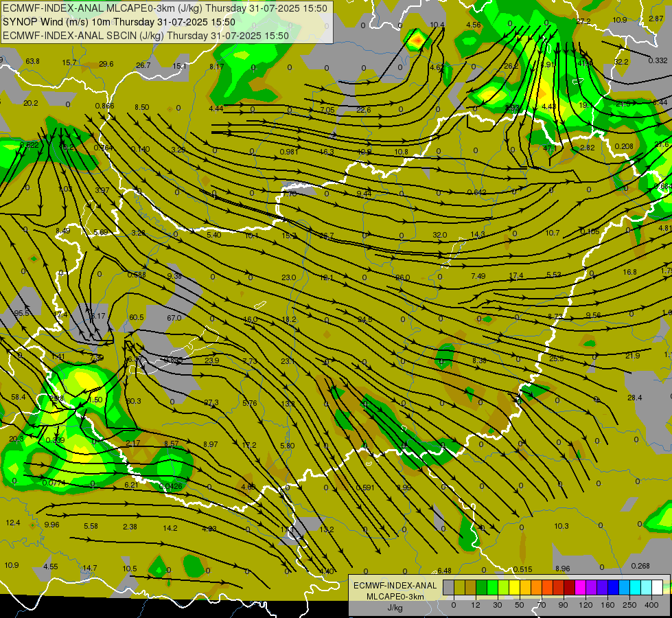Viewport: 672px width, 618px height.
Task: Click the 60.5 value on the map
Action: (x=137, y=317)
